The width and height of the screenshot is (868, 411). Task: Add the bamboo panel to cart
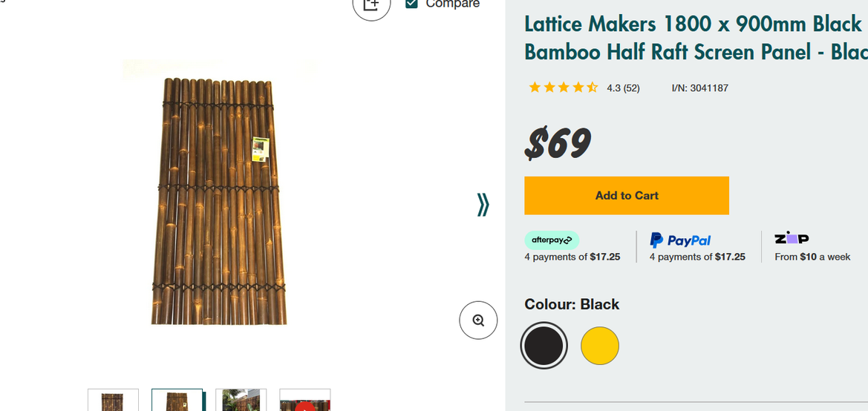point(627,196)
